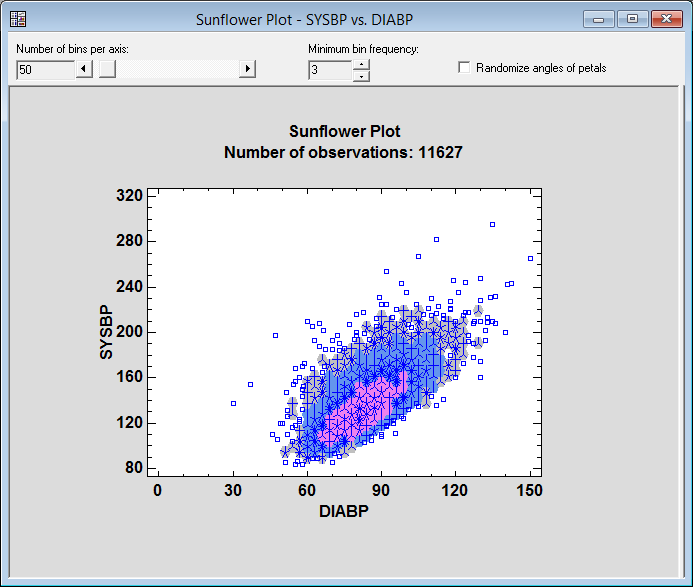Select the 'Number of observations: 11627' subtitle

pos(344,152)
